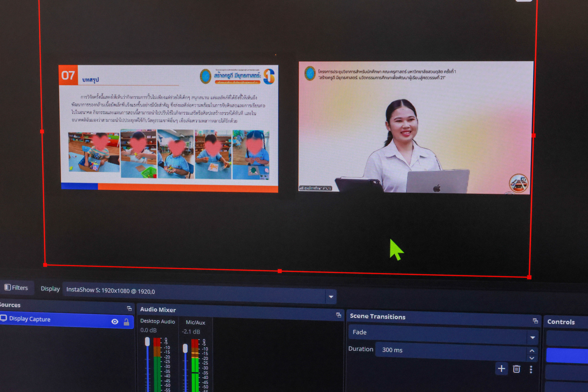This screenshot has width=588, height=392.
Task: Hide Display Capture using eye icon
Action: point(115,322)
